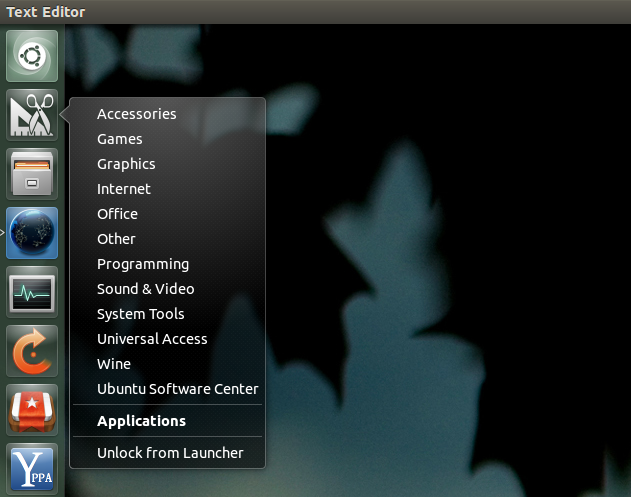Open System Tools from the quicklist
The height and width of the screenshot is (497, 631).
(167, 314)
